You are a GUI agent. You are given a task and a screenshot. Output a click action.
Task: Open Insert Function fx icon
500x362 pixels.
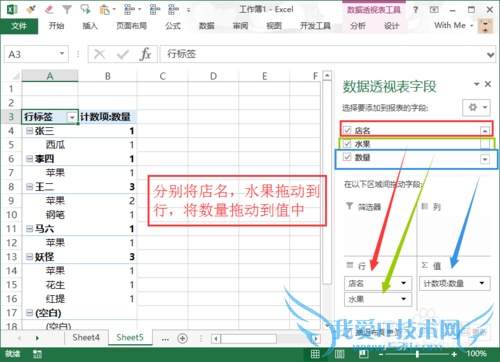click(x=145, y=54)
